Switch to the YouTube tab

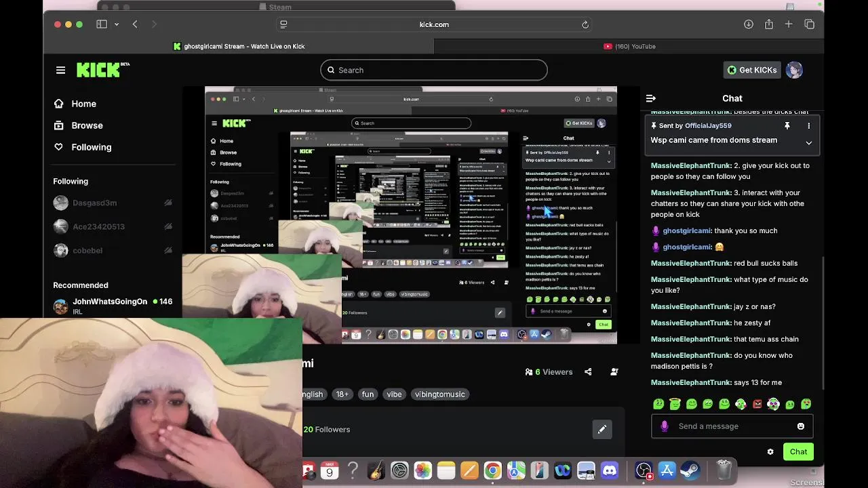[629, 46]
